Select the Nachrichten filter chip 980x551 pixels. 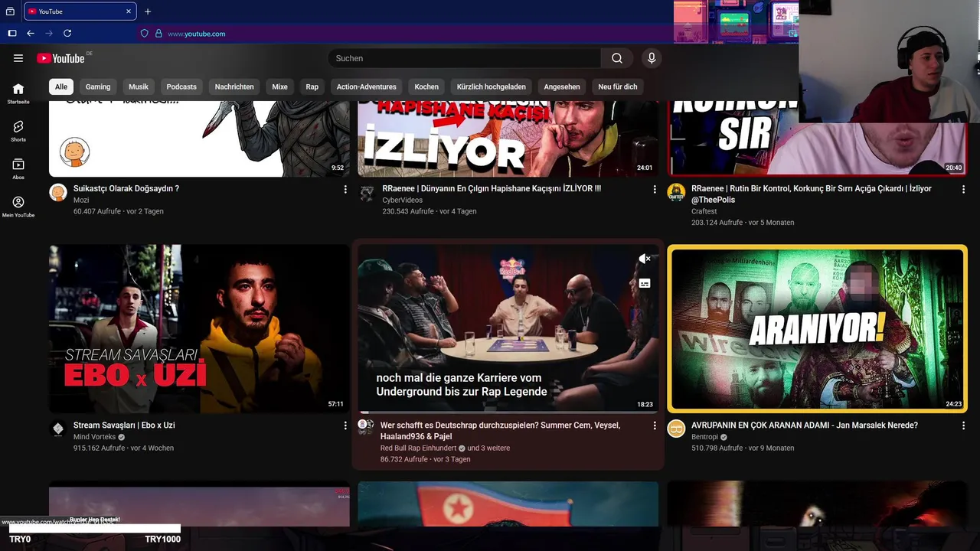(x=234, y=86)
